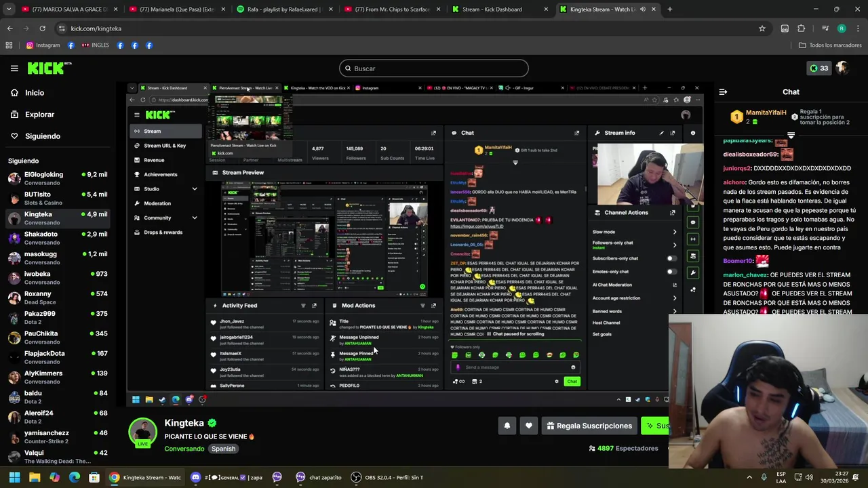
Task: Click the 4897 Espectadores viewer count
Action: coord(623,448)
